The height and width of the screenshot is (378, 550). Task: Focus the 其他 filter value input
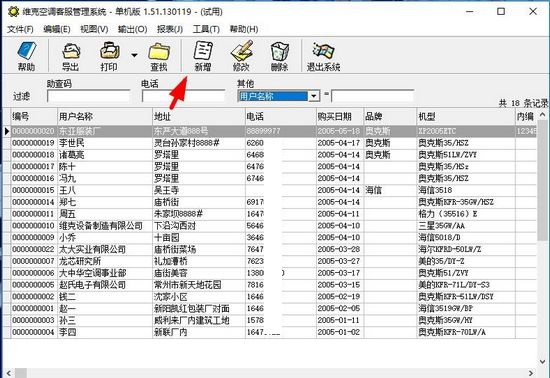tap(373, 96)
